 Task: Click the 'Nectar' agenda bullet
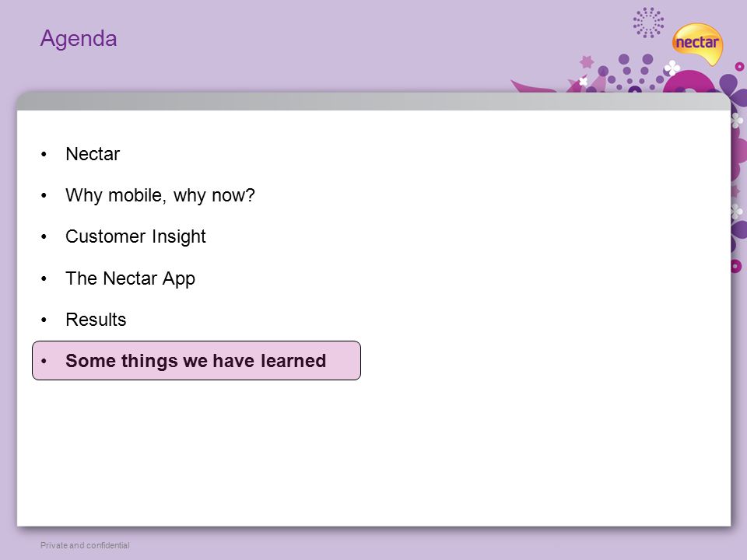pyautogui.click(x=93, y=154)
